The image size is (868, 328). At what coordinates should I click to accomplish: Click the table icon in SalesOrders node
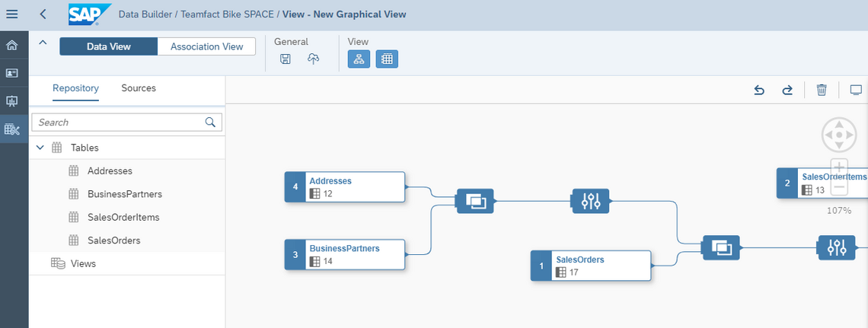pyautogui.click(x=560, y=272)
